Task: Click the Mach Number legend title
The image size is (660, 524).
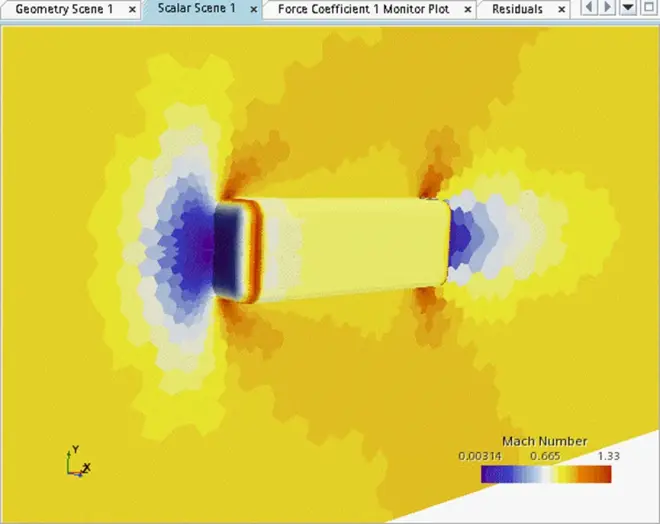Action: pyautogui.click(x=544, y=441)
